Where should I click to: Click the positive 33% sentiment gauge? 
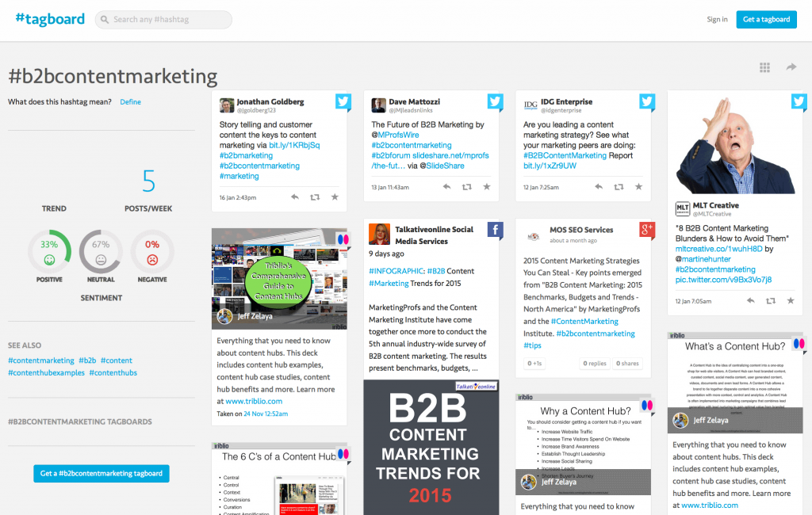49,252
